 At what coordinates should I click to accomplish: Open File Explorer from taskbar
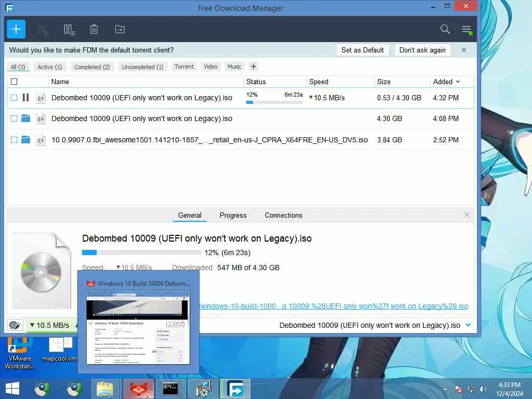point(105,389)
